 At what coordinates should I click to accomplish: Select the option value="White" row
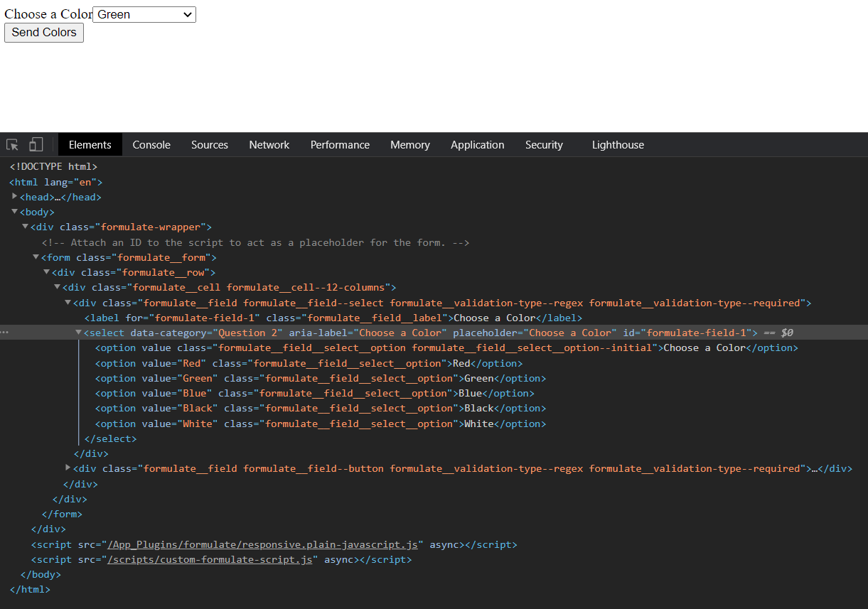coord(321,424)
